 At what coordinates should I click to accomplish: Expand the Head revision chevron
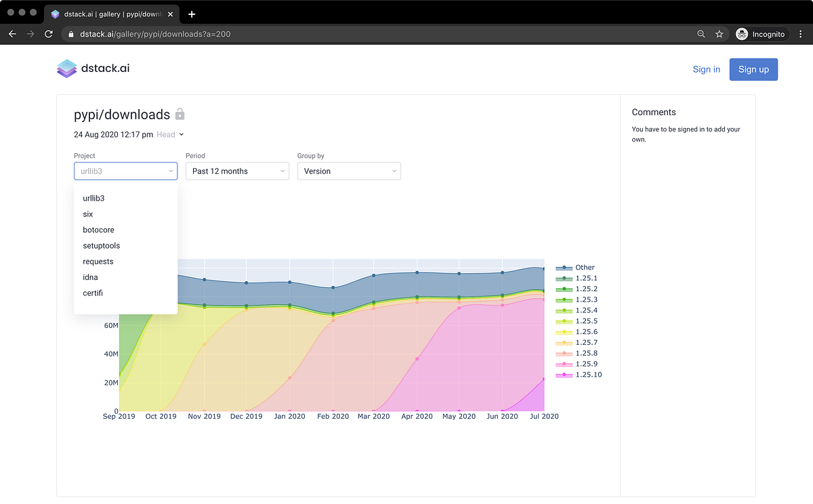[x=180, y=134]
